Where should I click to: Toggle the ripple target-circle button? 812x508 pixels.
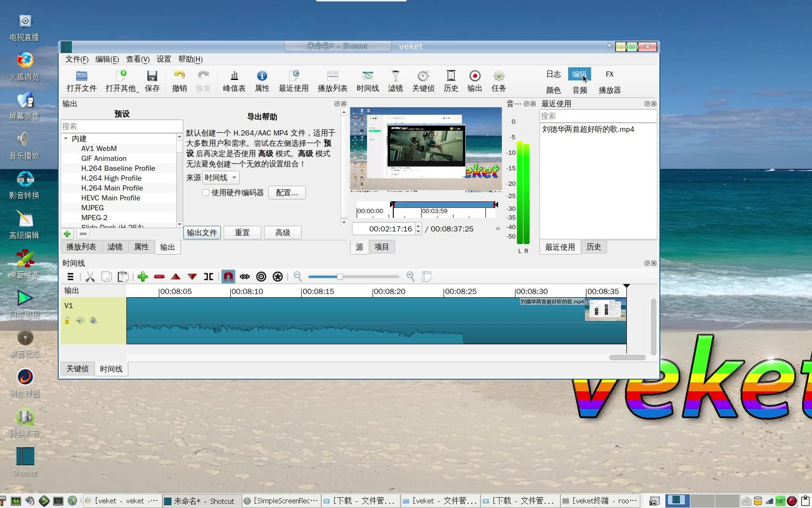point(261,277)
